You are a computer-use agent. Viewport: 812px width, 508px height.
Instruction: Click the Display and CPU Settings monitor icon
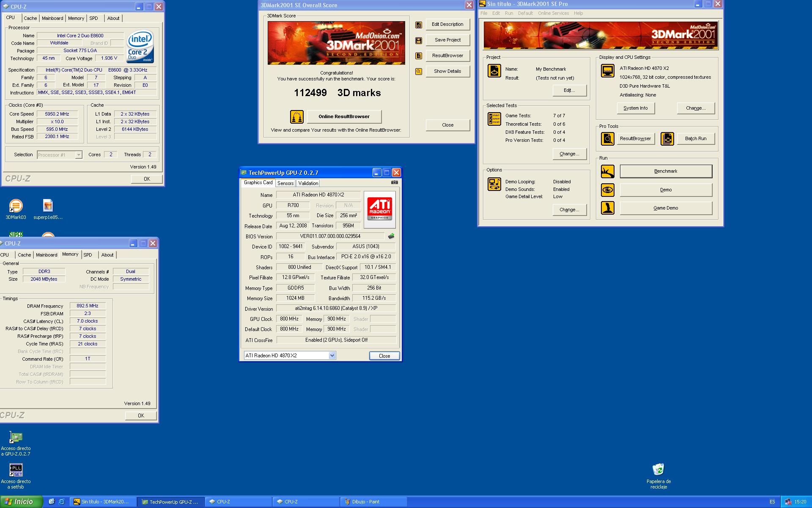(x=608, y=71)
